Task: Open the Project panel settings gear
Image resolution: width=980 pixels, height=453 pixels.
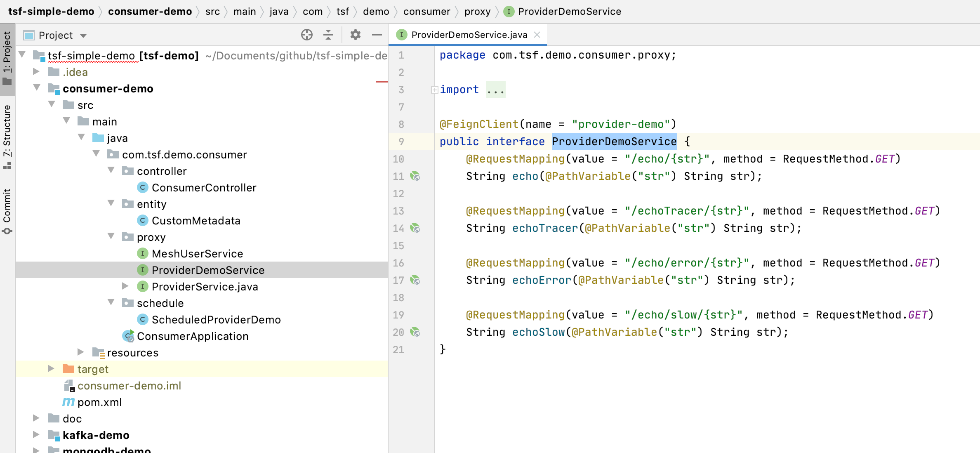Action: (x=355, y=35)
